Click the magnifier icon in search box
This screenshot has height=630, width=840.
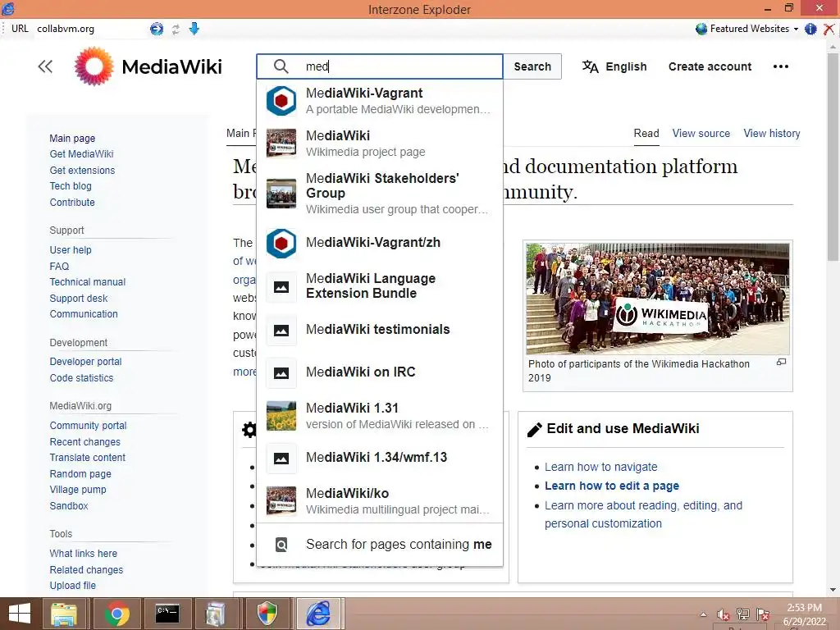pyautogui.click(x=281, y=66)
